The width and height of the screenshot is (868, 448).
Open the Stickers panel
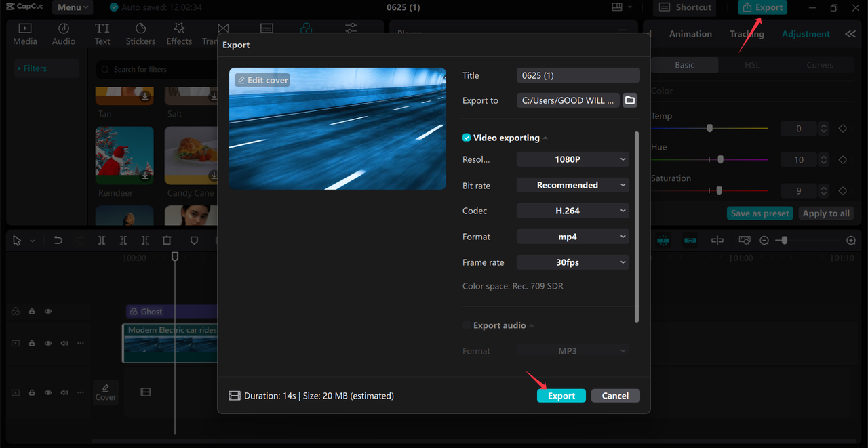(140, 33)
